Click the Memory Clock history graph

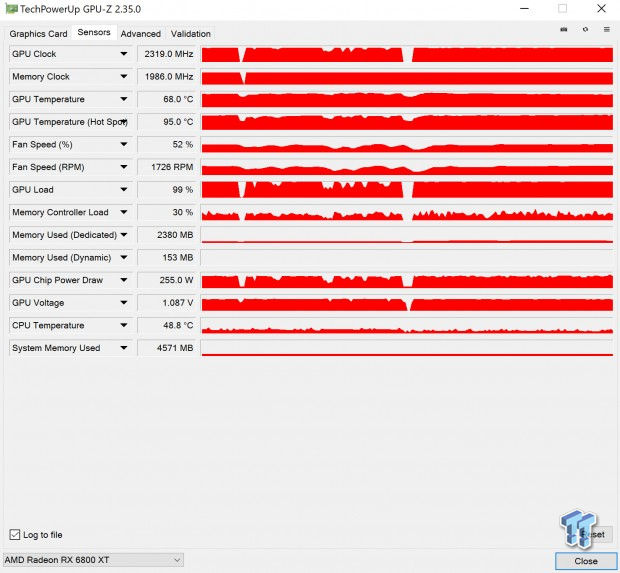[407, 76]
